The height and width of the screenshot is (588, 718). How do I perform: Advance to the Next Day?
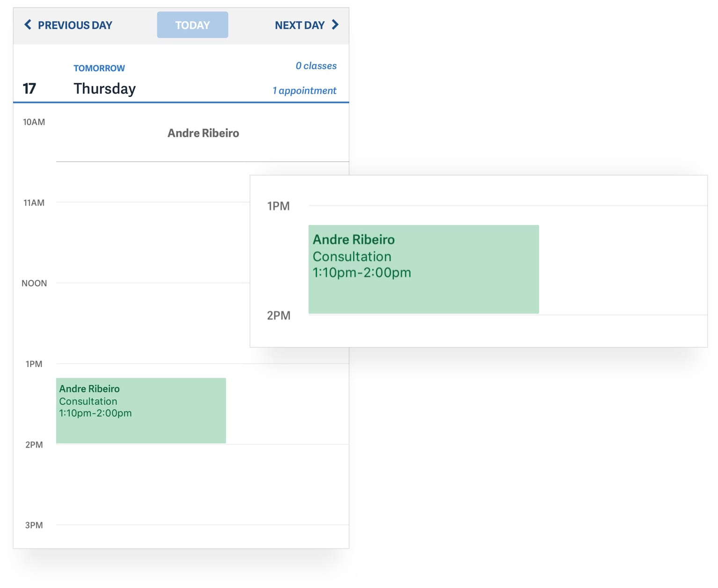(300, 25)
